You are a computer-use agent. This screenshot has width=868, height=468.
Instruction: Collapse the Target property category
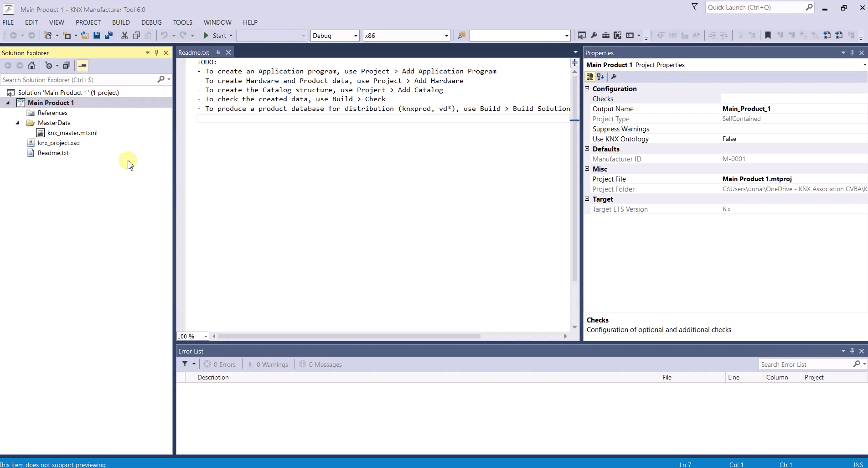point(587,199)
